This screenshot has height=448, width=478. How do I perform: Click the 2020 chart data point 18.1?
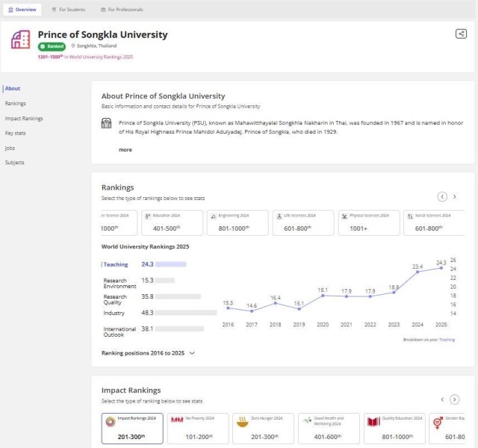pyautogui.click(x=323, y=296)
